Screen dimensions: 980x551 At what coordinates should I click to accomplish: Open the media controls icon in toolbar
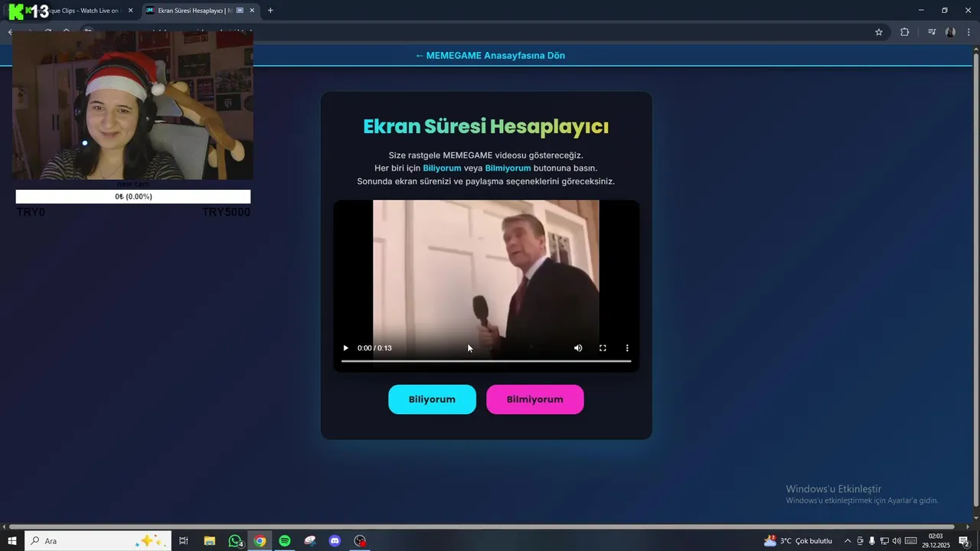click(932, 32)
